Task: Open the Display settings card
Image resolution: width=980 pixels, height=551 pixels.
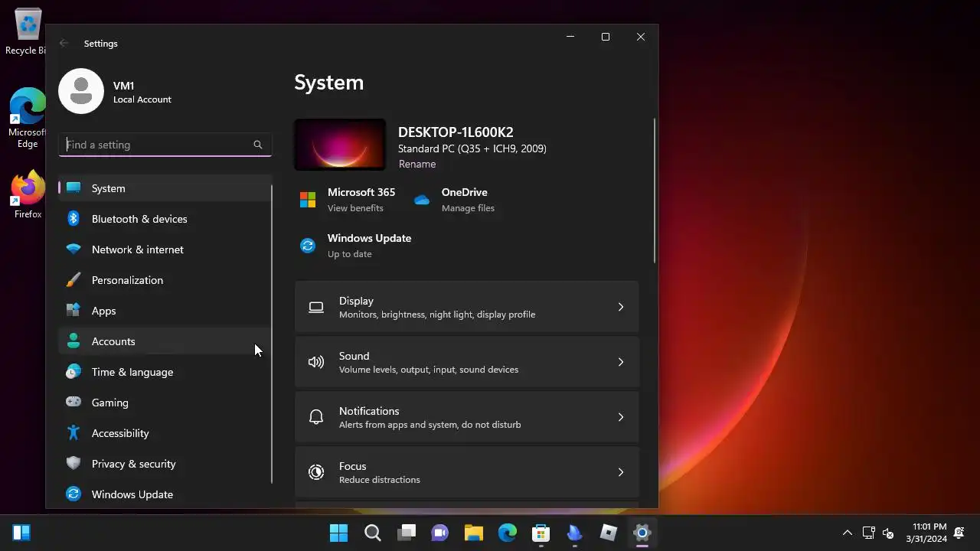Action: click(467, 307)
